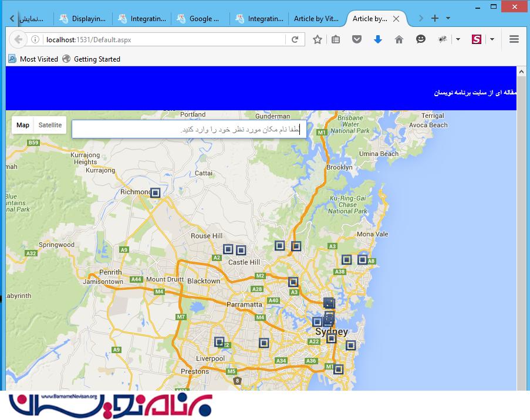Open the Most Visited bookmarks folder
Screen dimensions: 530x420
coord(33,59)
